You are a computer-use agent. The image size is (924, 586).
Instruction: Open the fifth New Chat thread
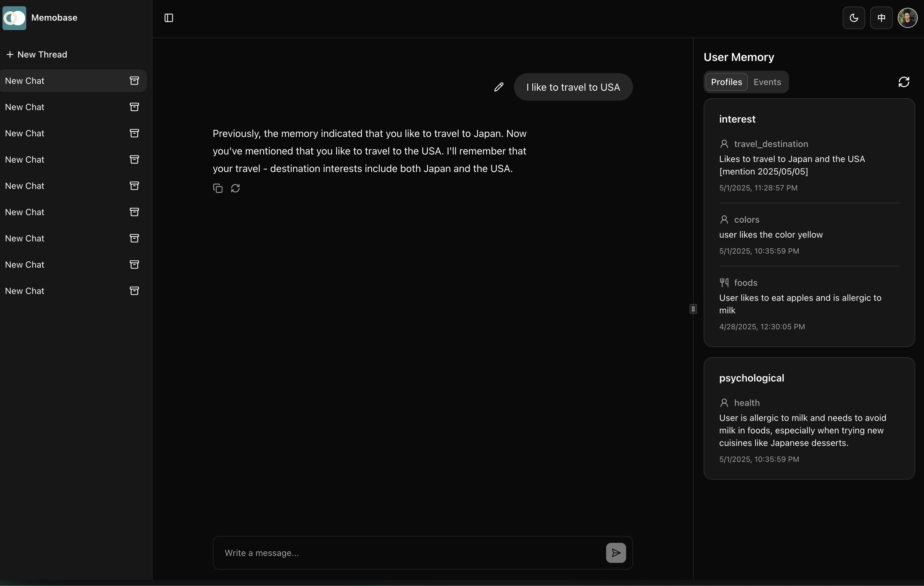[x=25, y=186]
